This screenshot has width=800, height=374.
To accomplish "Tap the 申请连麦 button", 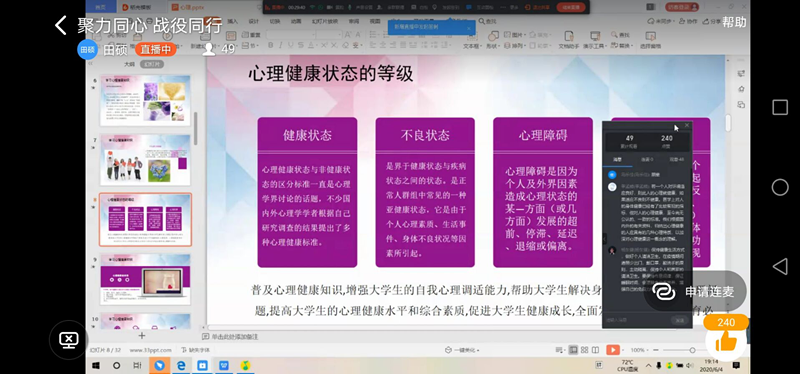I will pos(695,291).
